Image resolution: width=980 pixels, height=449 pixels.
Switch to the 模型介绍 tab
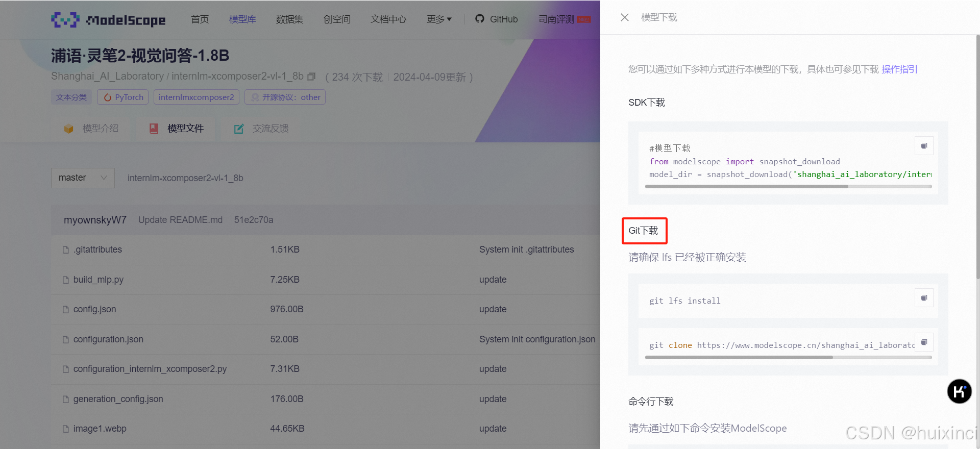coord(91,129)
